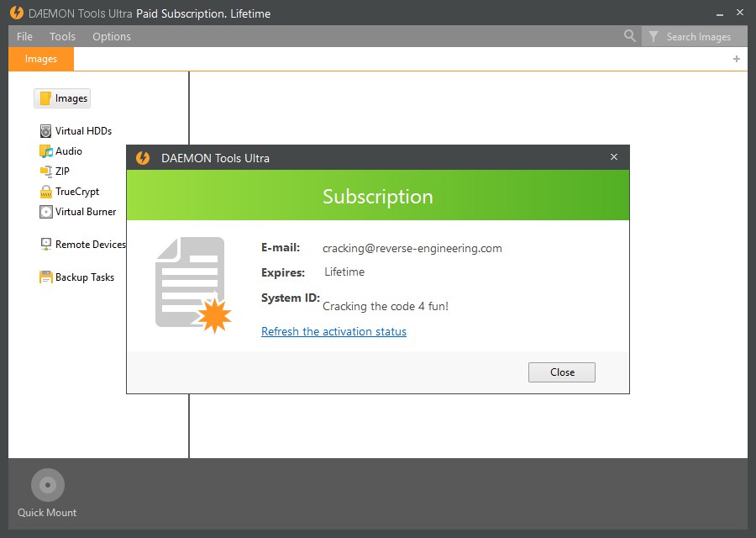
Task: Click the Backup Tasks floppy icon
Action: coord(46,277)
